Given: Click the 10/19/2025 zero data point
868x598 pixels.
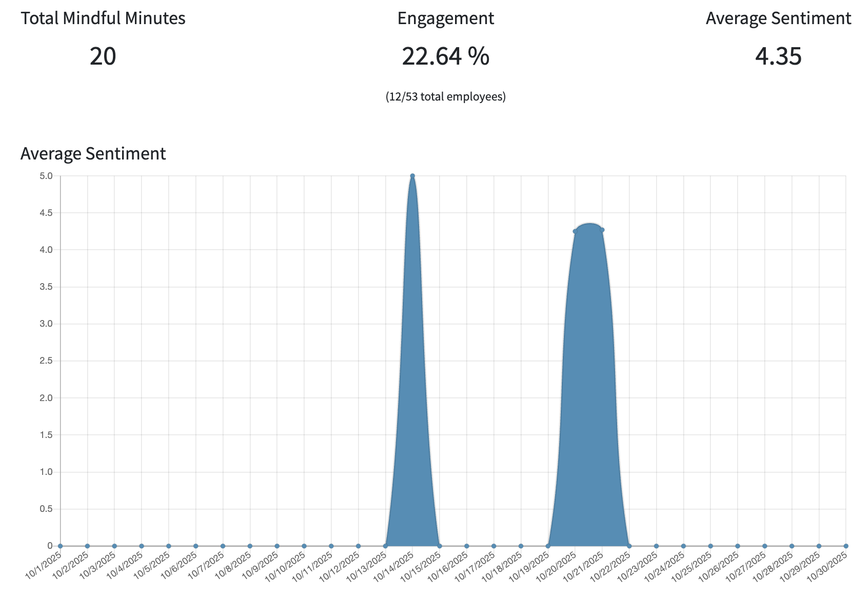Looking at the screenshot, I should [x=548, y=546].
